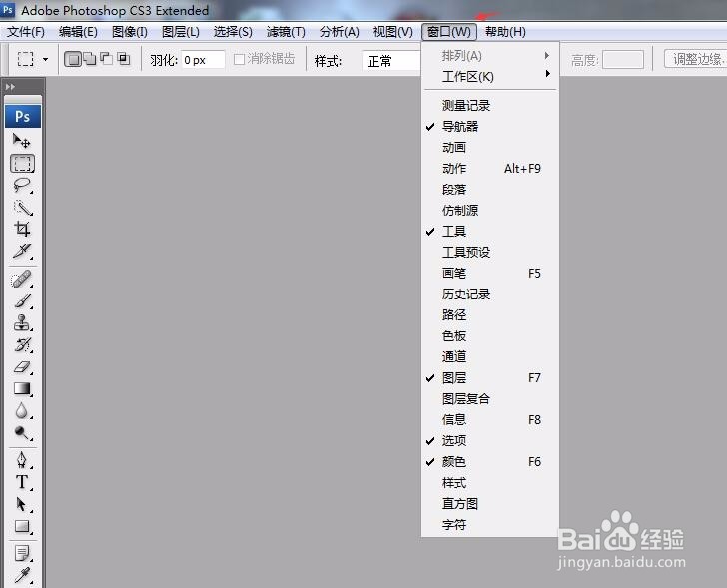The height and width of the screenshot is (588, 727).
Task: Open the 帮助(H) menu
Action: pyautogui.click(x=505, y=32)
